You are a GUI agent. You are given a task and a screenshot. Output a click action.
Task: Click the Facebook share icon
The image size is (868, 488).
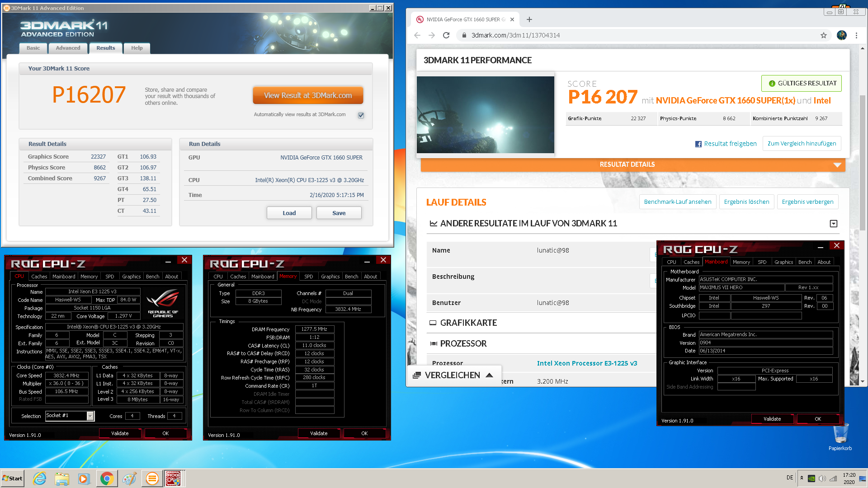click(x=698, y=144)
